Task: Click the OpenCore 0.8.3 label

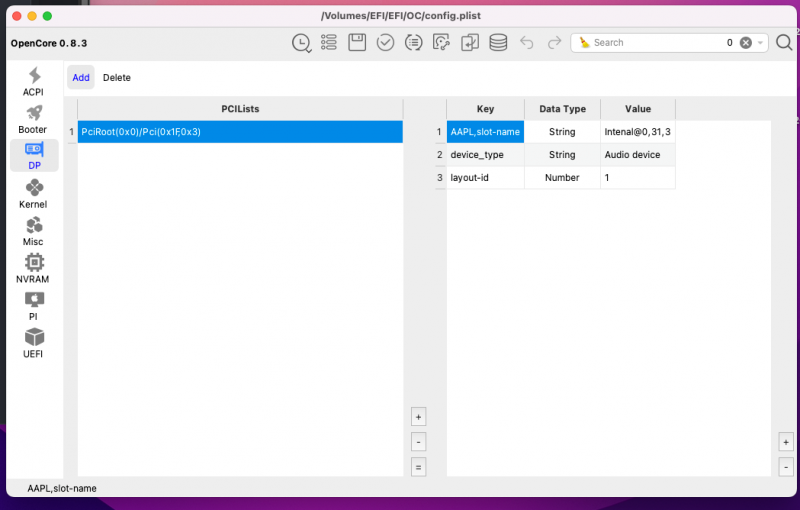Action: click(49, 43)
